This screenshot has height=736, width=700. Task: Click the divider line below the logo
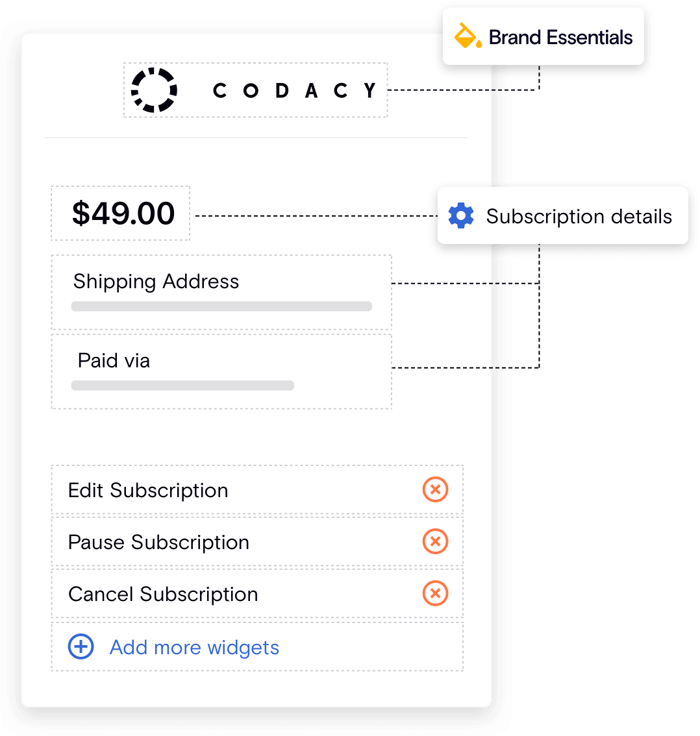pyautogui.click(x=256, y=138)
